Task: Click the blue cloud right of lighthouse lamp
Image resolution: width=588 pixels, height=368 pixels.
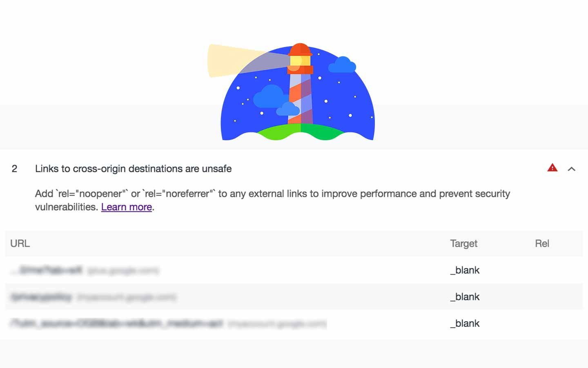Action: coord(342,65)
